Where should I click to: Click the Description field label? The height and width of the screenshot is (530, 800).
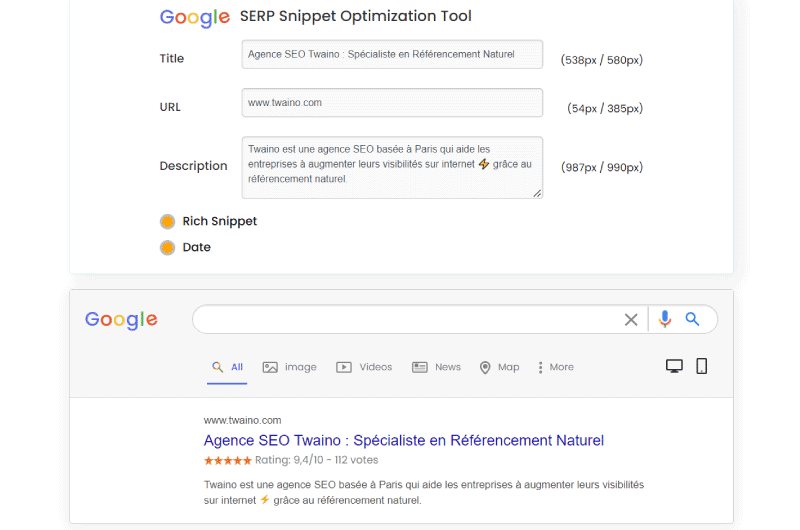tap(193, 166)
